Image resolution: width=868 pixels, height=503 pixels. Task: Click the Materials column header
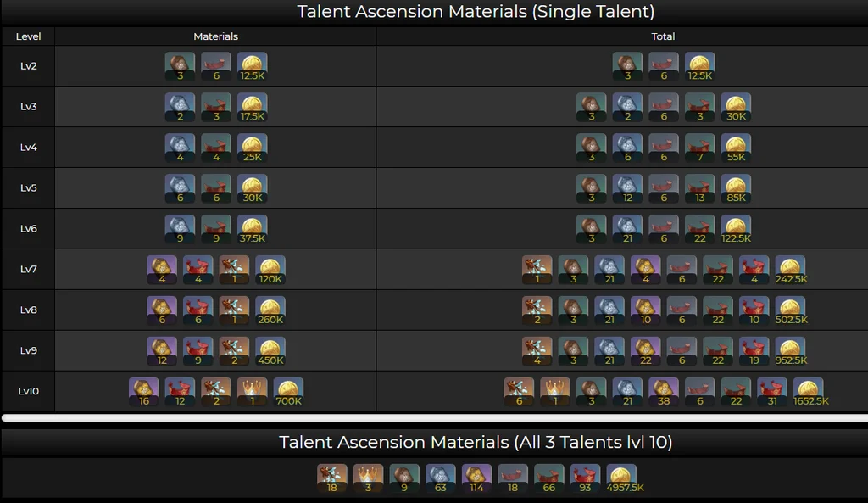pyautogui.click(x=216, y=36)
